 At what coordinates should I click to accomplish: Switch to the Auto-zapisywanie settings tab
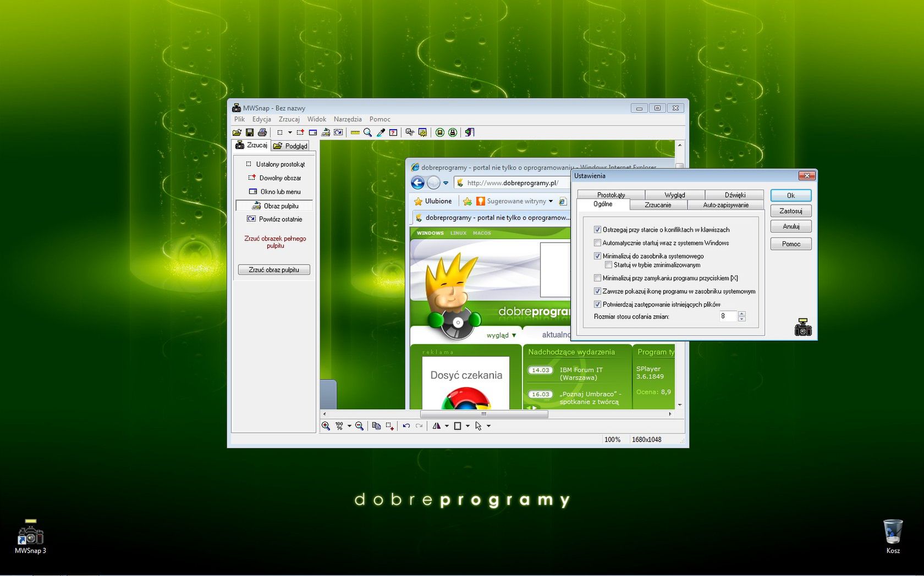(725, 205)
